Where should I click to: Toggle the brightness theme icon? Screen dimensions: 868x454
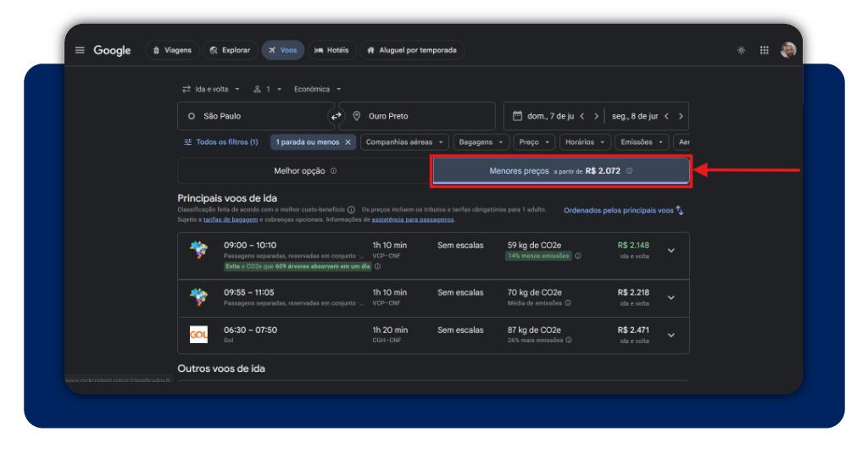coord(741,50)
